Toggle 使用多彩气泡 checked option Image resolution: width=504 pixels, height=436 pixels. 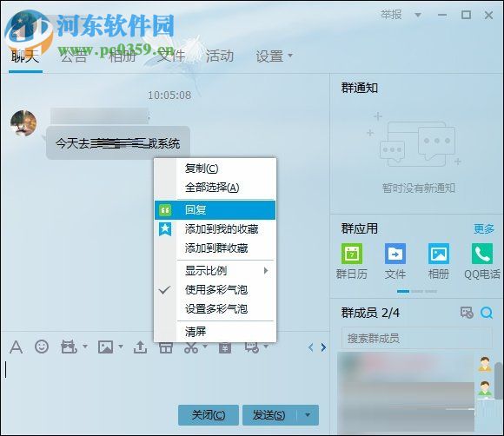pyautogui.click(x=215, y=290)
